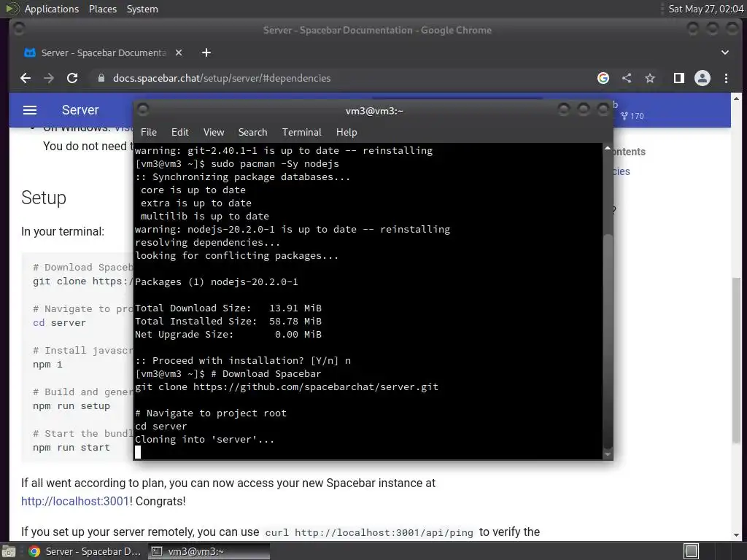
Task: Click the terminal title vm3@vm3:~
Action: 374,111
